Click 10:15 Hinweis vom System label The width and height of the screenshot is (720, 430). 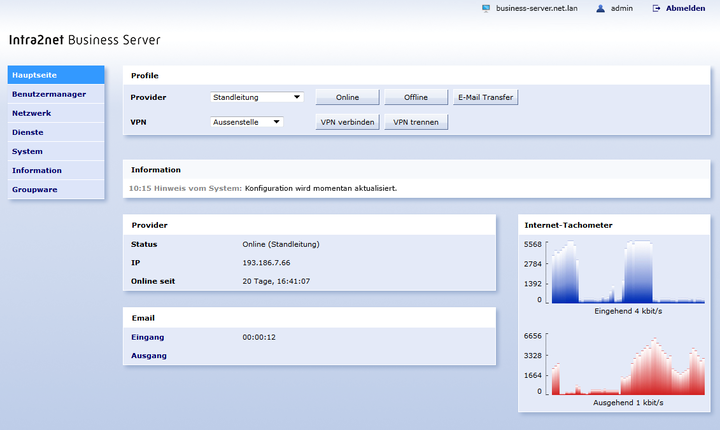point(185,188)
